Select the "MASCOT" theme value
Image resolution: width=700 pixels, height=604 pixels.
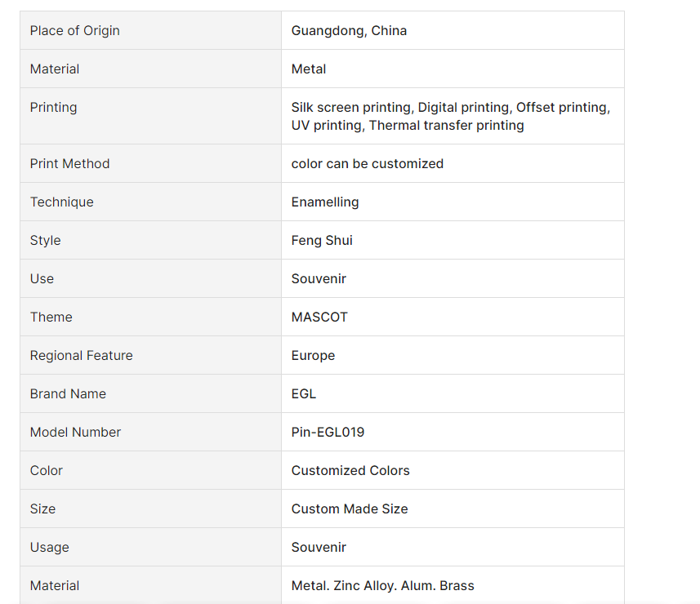pos(319,318)
